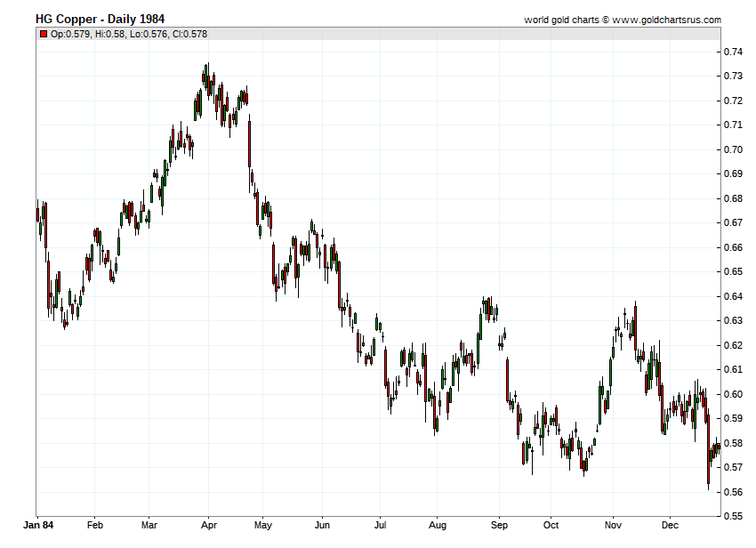Click the 0.57 price axis label

tap(734, 467)
